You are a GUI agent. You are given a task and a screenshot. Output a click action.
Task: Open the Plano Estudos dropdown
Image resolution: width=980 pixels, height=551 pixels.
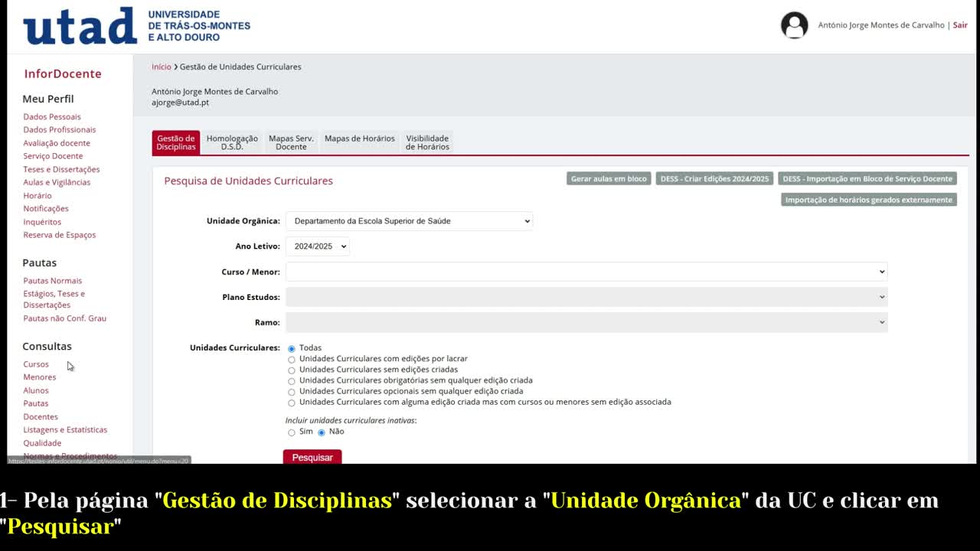[x=586, y=297]
